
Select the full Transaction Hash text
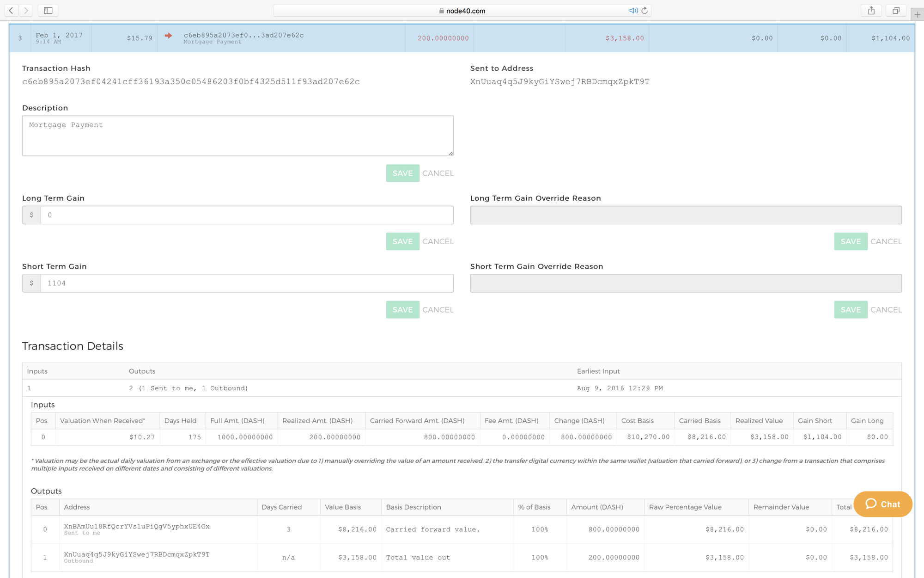(x=191, y=81)
